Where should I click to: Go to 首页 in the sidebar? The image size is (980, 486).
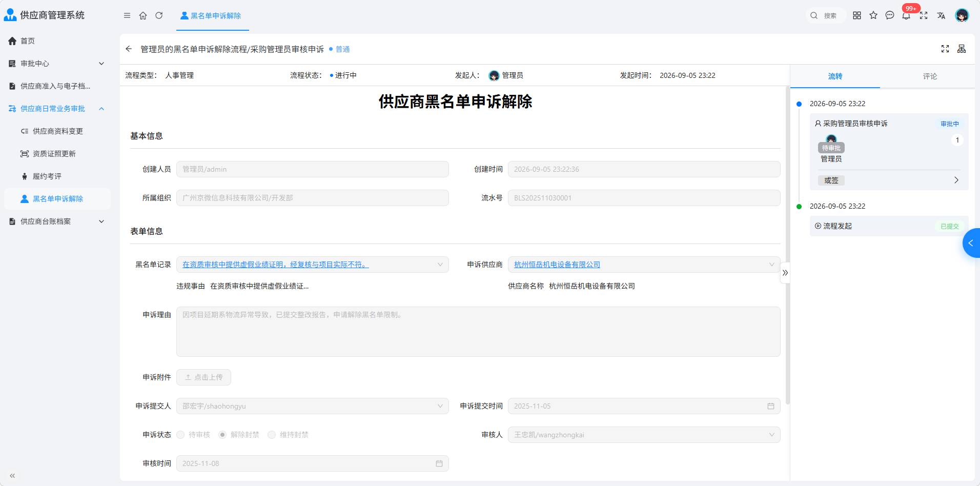[57, 41]
